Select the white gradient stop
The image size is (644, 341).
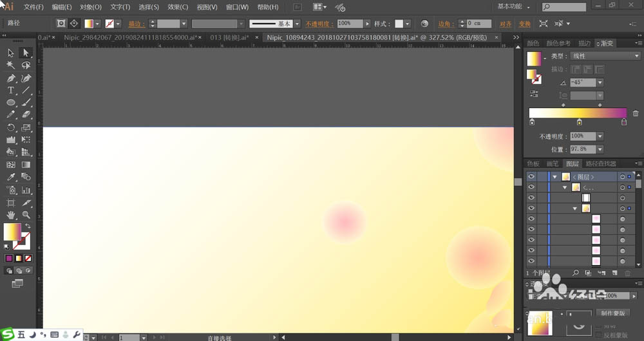533,122
